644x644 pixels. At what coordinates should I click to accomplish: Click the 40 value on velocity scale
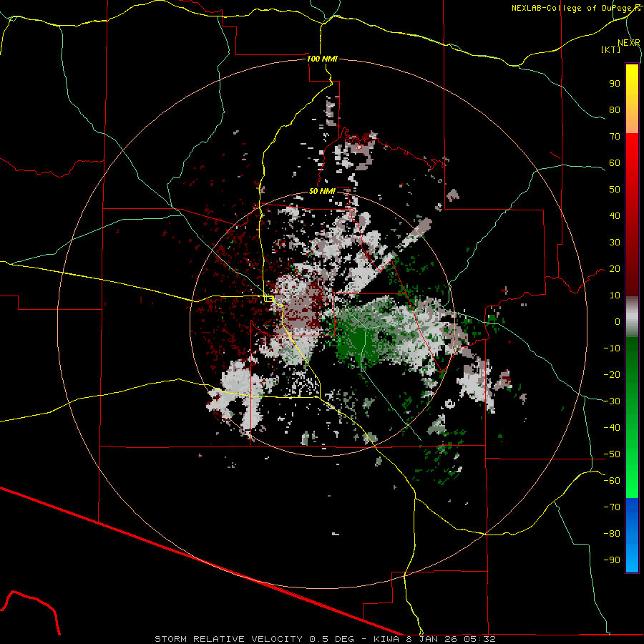(615, 215)
